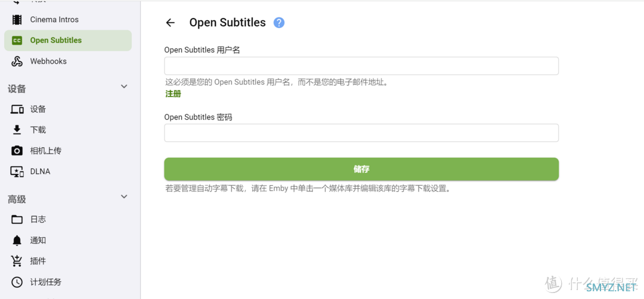This screenshot has width=644, height=299.
Task: Click the green 储存 save button
Action: pos(361,169)
